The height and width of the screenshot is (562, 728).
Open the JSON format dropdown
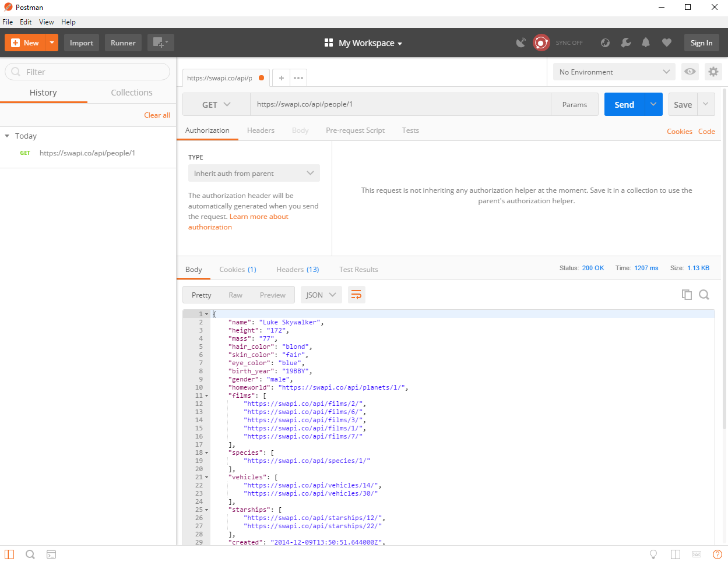tap(321, 295)
